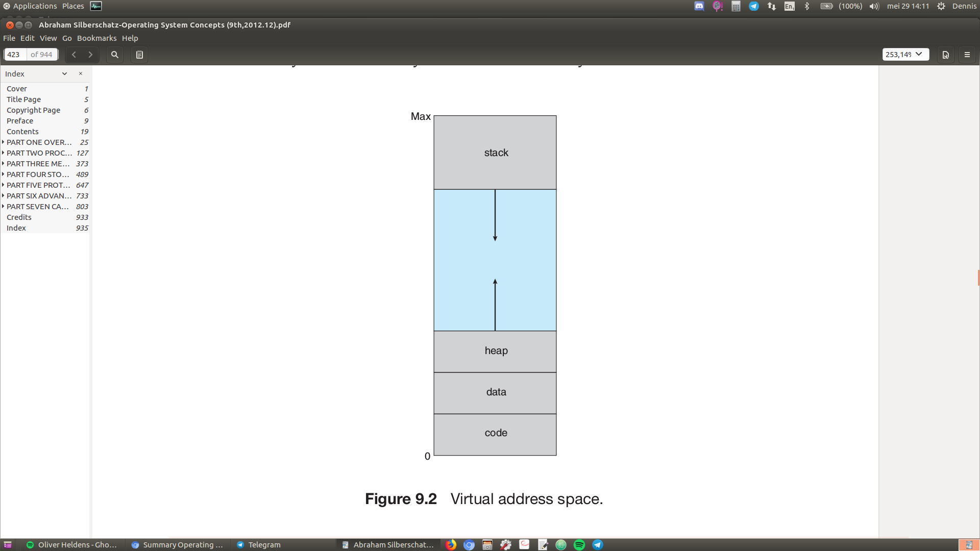Jump to Contents in index
The height and width of the screenshot is (551, 980).
click(x=22, y=132)
